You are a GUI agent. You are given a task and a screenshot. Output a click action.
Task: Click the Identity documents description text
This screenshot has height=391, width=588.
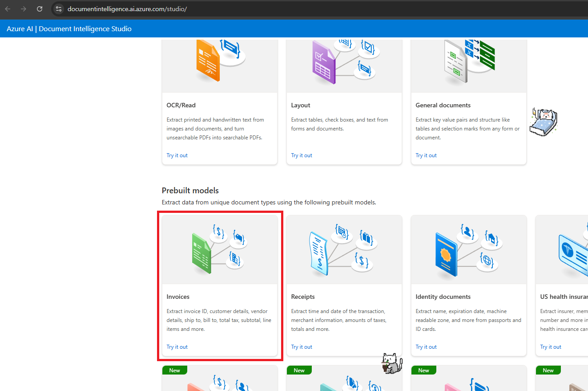coord(468,320)
